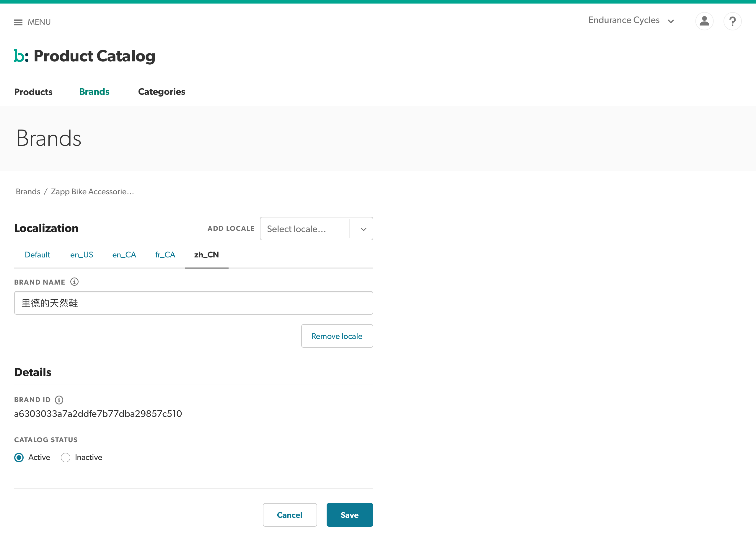This screenshot has height=555, width=756.
Task: Click the help icon next to Brand ID
Action: coord(59,400)
